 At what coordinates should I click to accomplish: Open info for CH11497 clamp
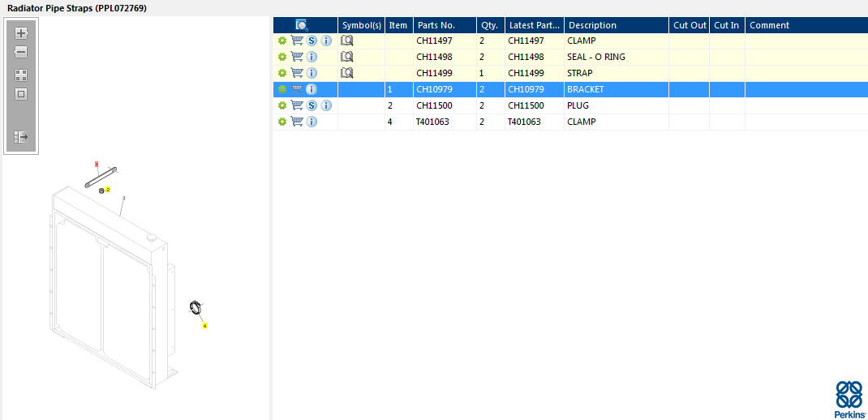click(326, 41)
